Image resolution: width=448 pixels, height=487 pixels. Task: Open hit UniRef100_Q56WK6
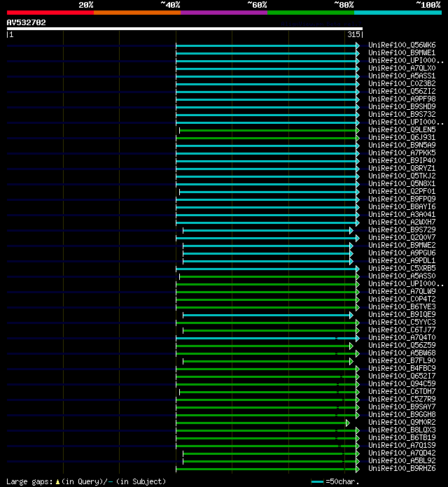click(402, 45)
